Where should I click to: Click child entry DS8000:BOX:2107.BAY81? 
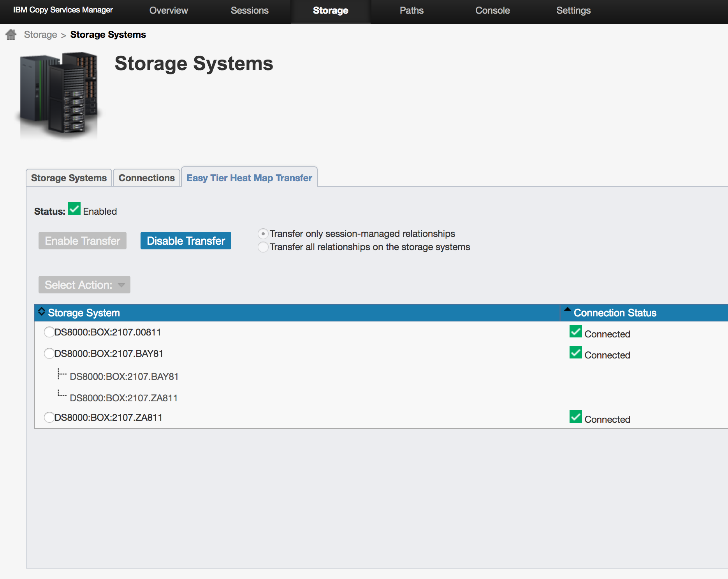coord(124,376)
